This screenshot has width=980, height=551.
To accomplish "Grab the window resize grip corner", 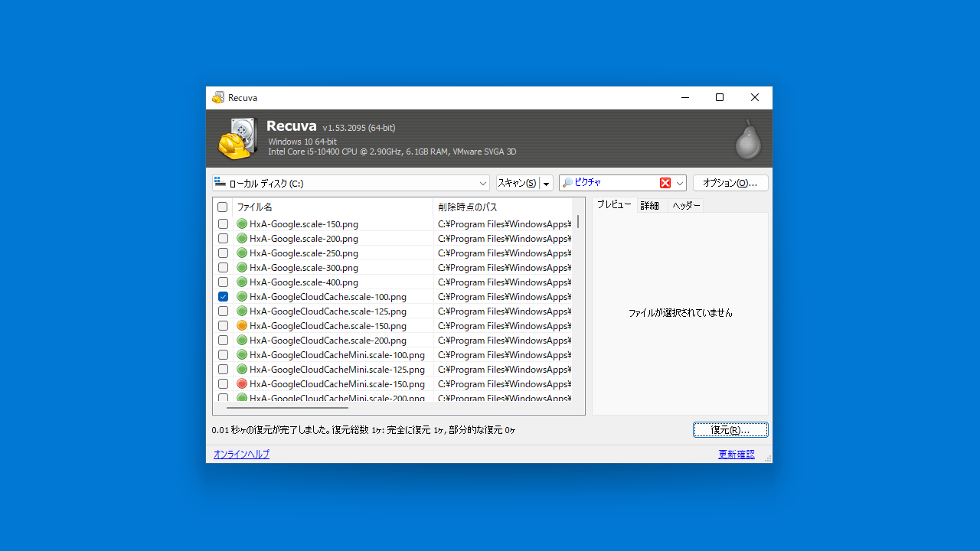I will (x=768, y=458).
